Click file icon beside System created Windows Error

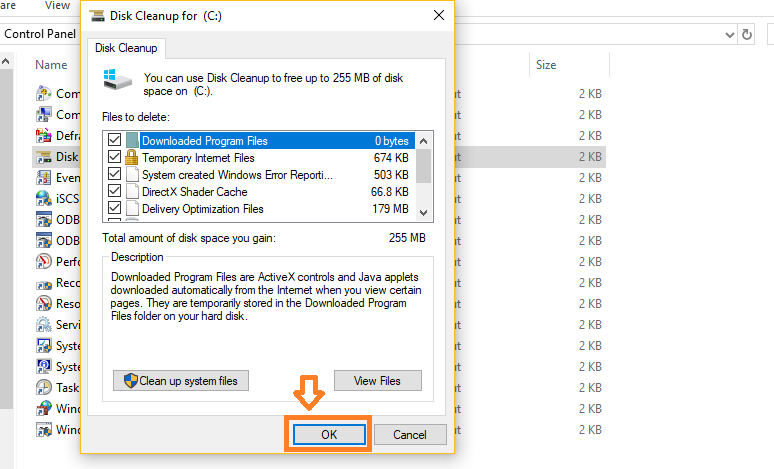click(x=132, y=175)
